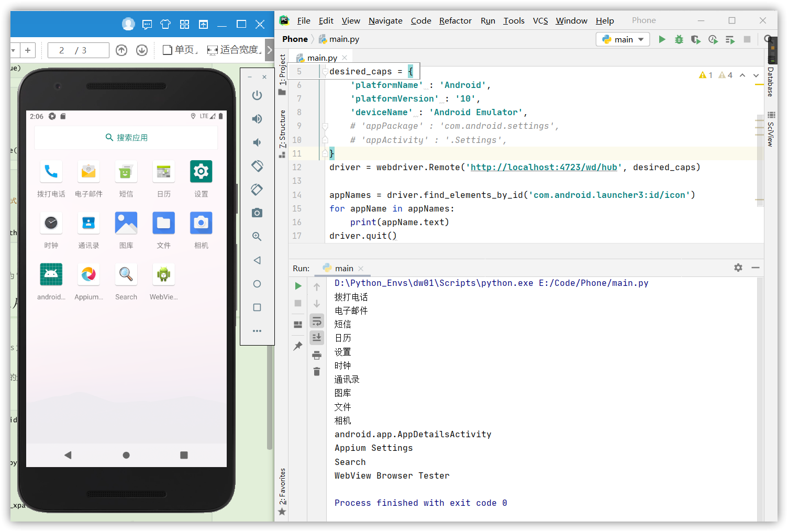Launch the Settings app (设置) on the emulator
The image size is (788, 532).
201,172
